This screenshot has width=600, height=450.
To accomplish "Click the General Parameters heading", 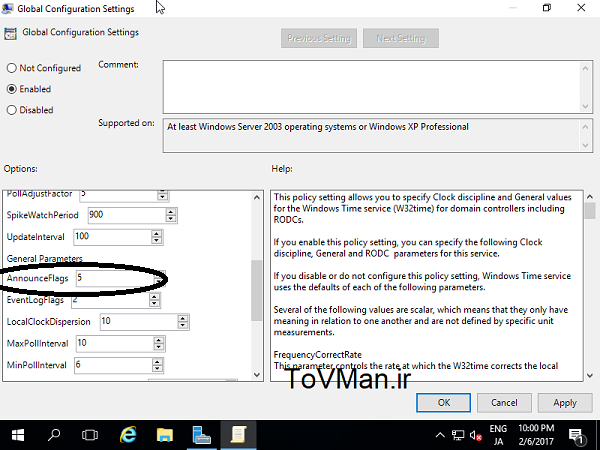I will click(x=44, y=259).
